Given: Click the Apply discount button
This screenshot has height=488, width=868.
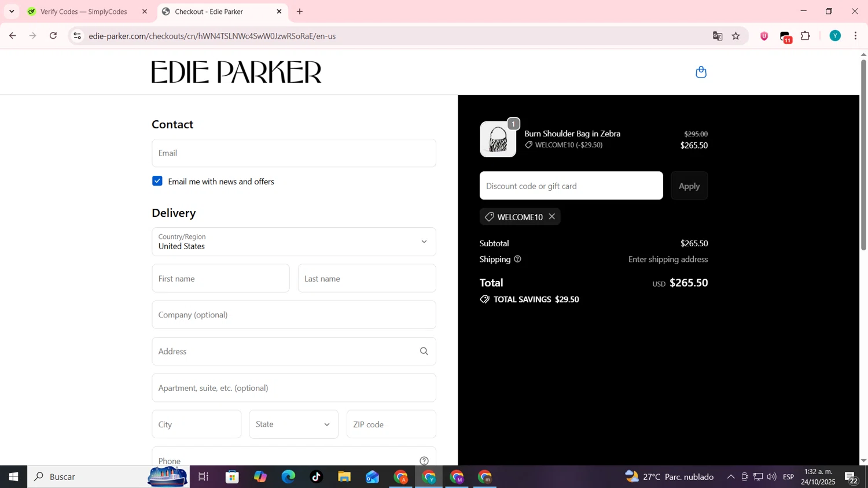Looking at the screenshot, I should (689, 186).
